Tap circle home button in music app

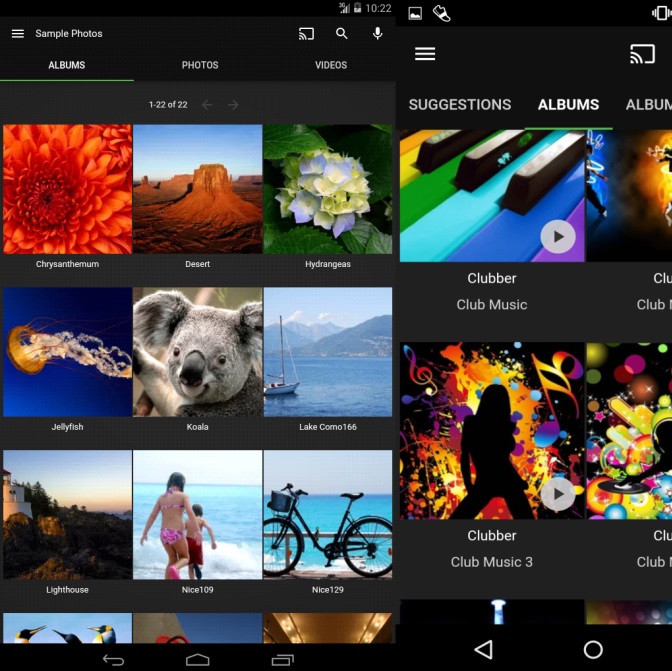(x=593, y=650)
